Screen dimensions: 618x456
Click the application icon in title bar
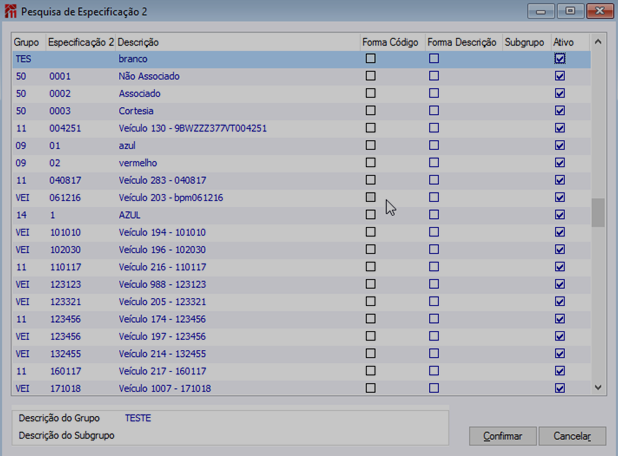click(x=11, y=11)
